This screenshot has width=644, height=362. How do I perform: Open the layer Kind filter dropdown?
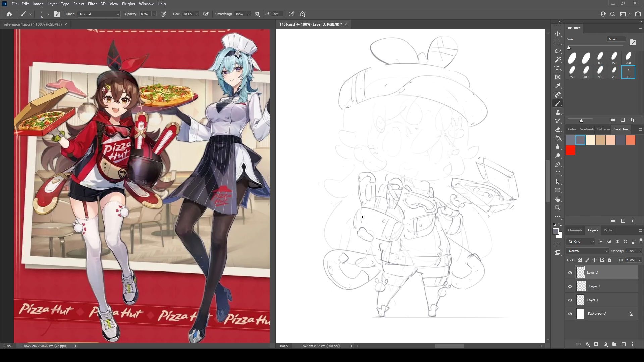tap(581, 242)
